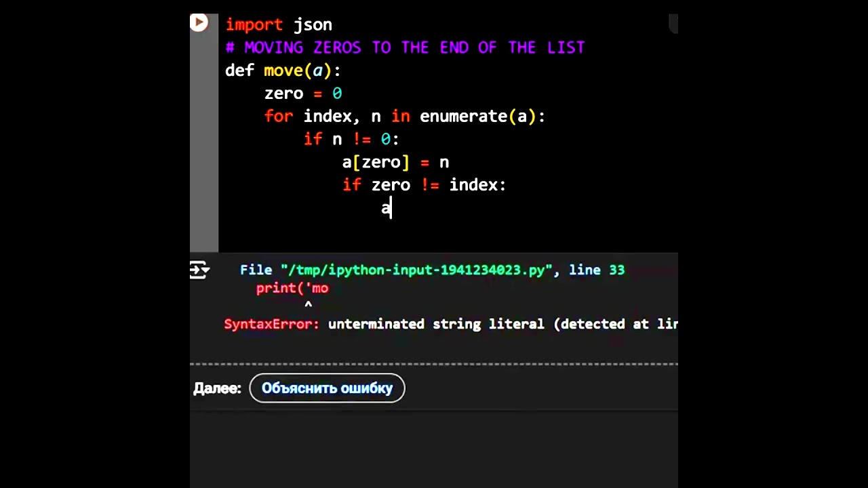Click the Далее: label
The height and width of the screenshot is (488, 868).
point(217,388)
